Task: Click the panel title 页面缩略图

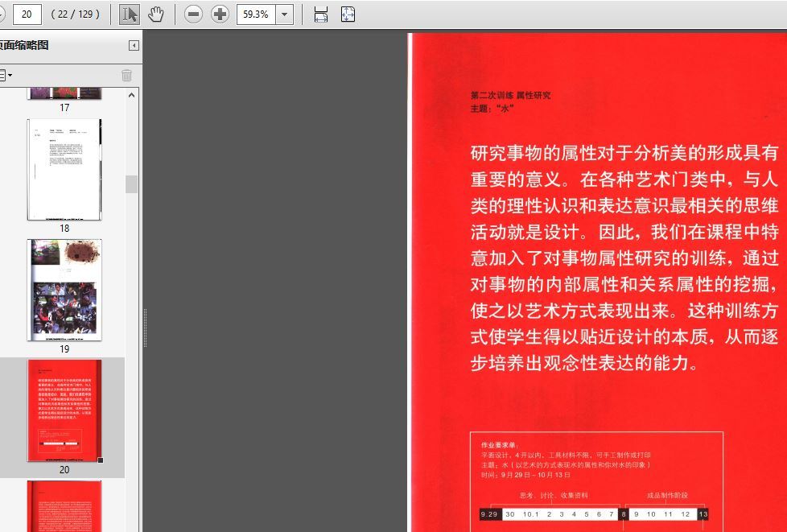Action: (23, 45)
